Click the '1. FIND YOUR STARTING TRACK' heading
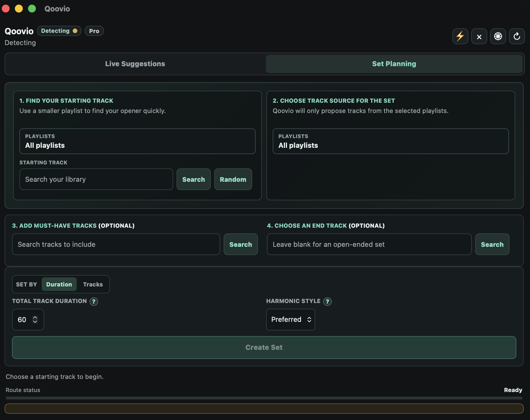This screenshot has width=530, height=420. (x=66, y=101)
